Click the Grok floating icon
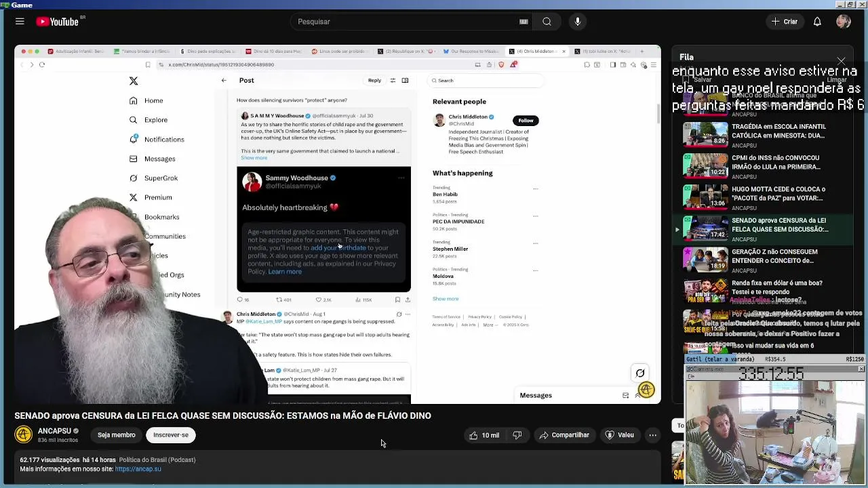 pyautogui.click(x=639, y=373)
